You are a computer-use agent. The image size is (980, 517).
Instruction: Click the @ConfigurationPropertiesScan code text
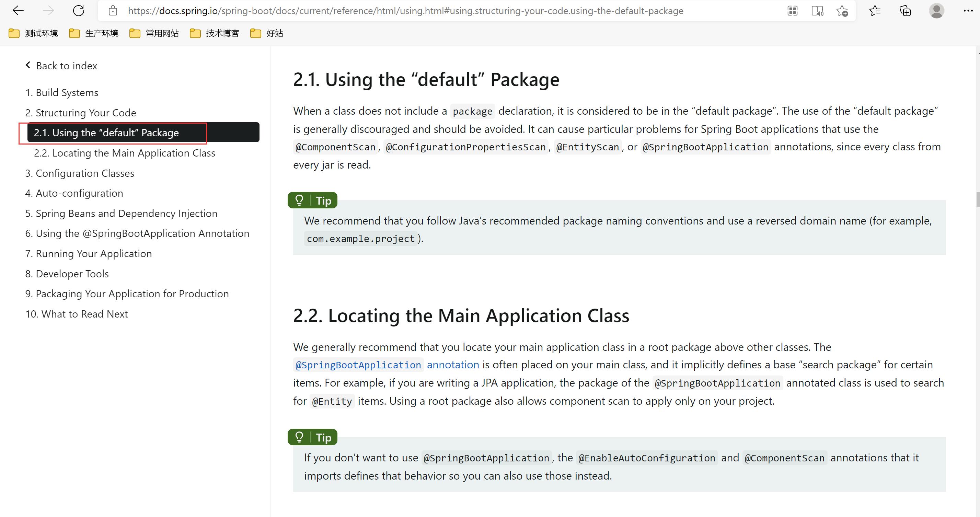[x=466, y=147]
